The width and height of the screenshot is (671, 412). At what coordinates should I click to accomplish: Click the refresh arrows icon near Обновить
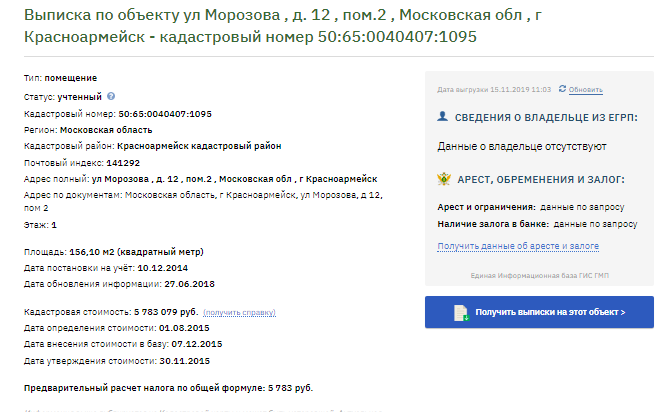(562, 89)
